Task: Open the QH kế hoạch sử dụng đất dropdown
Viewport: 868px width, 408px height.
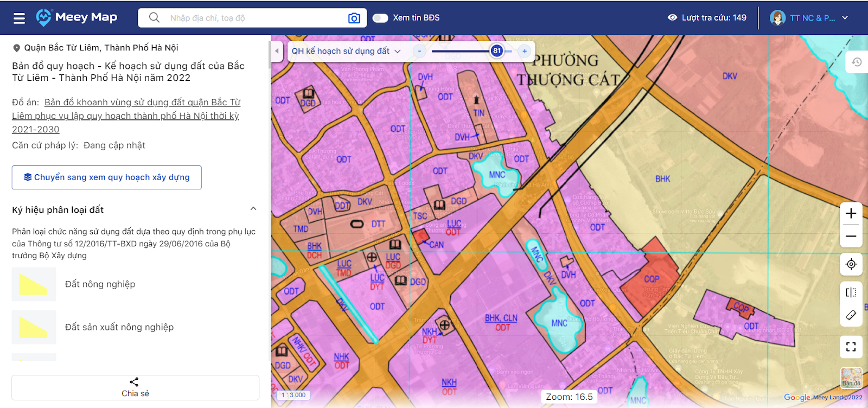Action: click(346, 51)
